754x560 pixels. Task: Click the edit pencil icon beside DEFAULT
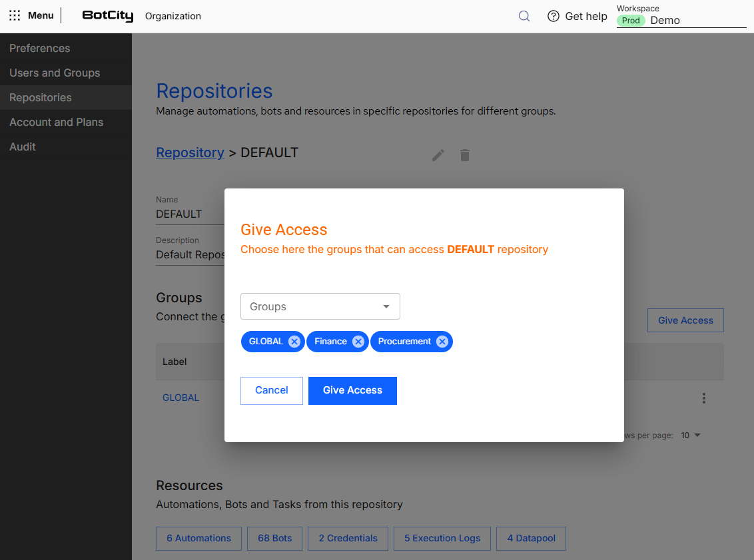pyautogui.click(x=438, y=155)
